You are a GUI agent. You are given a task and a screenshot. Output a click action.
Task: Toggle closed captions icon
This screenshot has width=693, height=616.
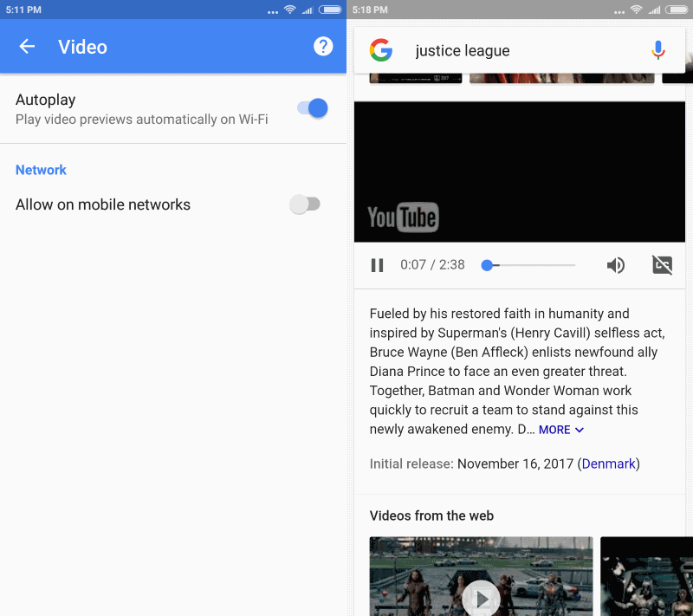(x=662, y=265)
